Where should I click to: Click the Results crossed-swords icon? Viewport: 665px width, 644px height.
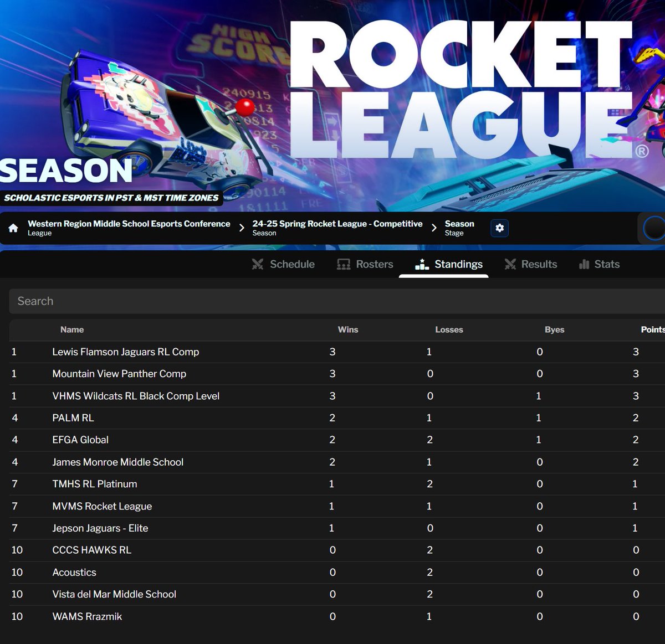point(510,264)
